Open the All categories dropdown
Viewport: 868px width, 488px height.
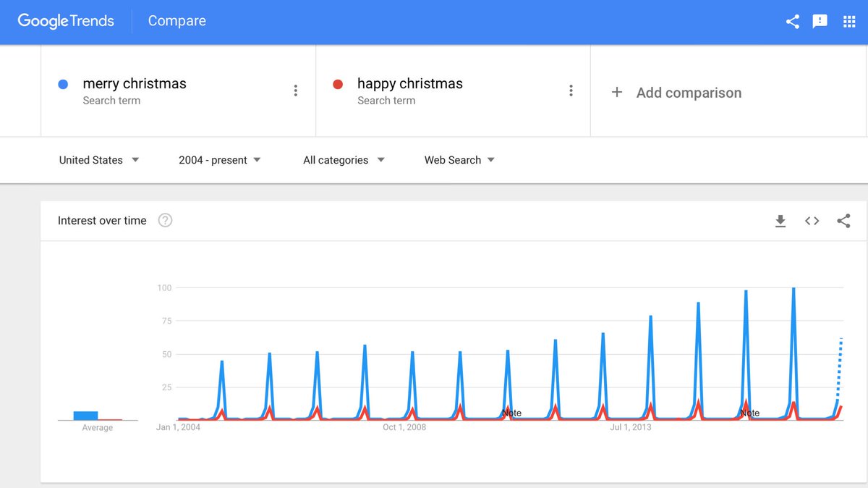[344, 160]
